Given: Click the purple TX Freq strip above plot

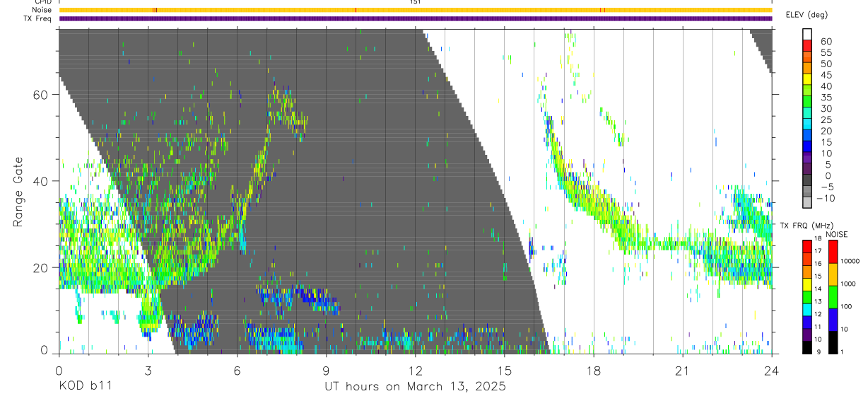Looking at the screenshot, I should click(416, 18).
